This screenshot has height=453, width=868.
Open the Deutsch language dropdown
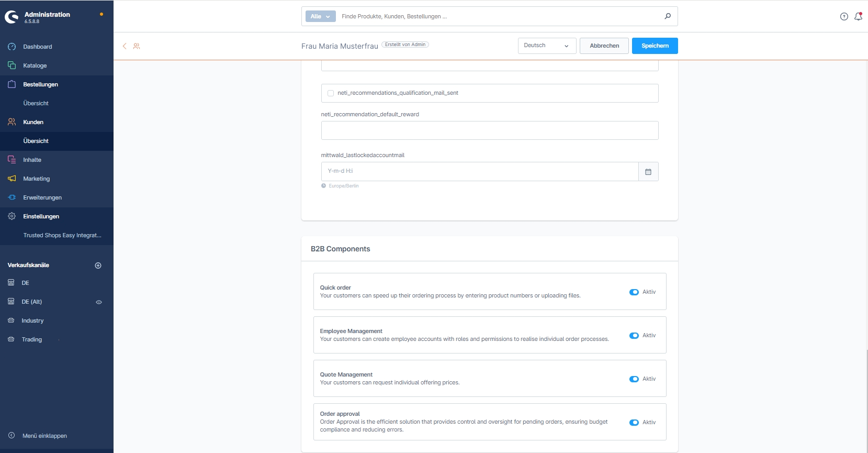547,46
